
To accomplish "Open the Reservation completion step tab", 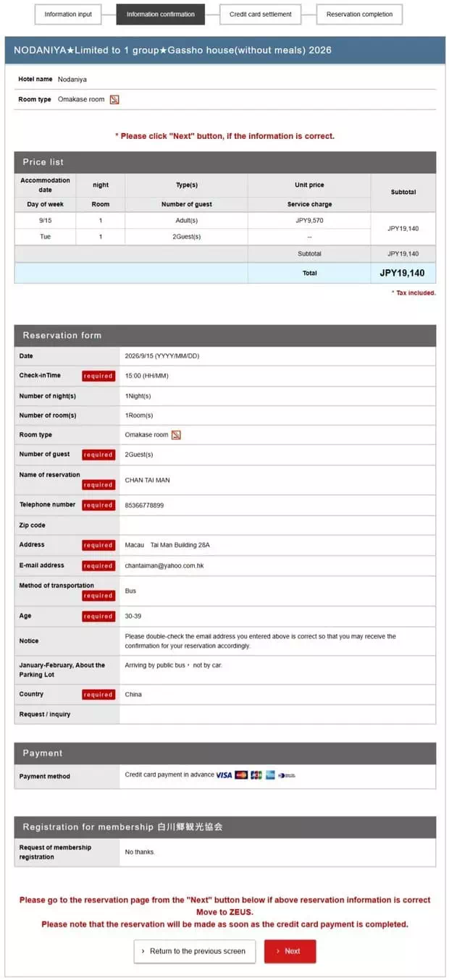I will tap(359, 14).
